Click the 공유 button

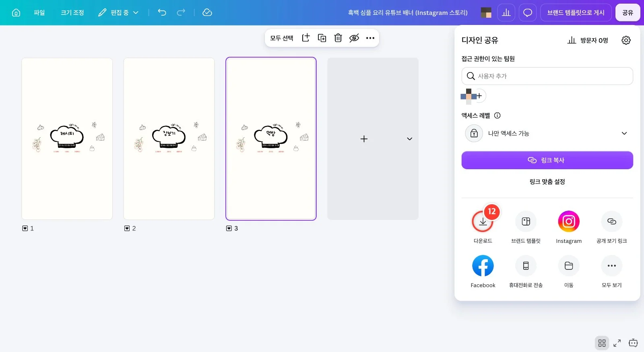click(627, 12)
